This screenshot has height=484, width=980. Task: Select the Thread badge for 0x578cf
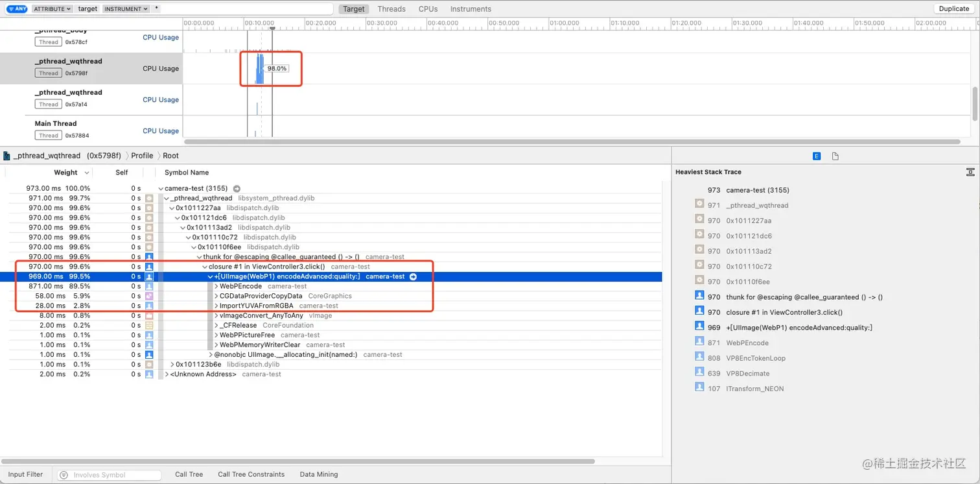tap(49, 42)
